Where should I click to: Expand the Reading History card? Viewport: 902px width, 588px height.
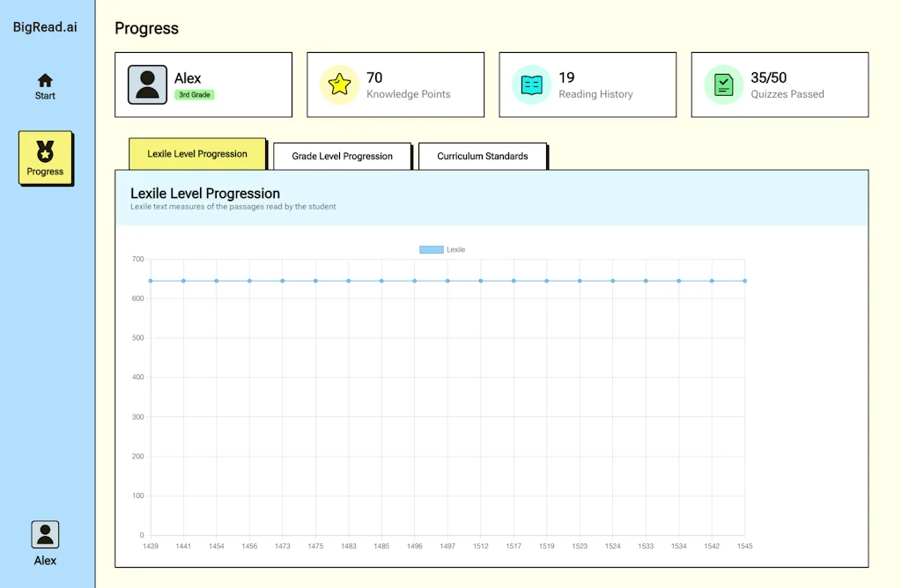[587, 84]
